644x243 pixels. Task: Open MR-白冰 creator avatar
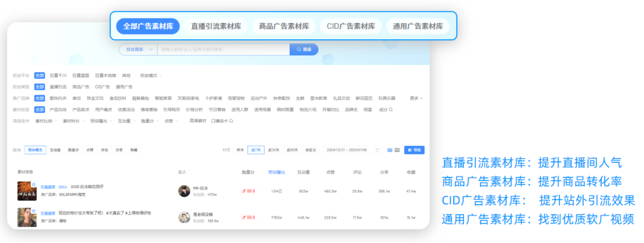click(184, 191)
